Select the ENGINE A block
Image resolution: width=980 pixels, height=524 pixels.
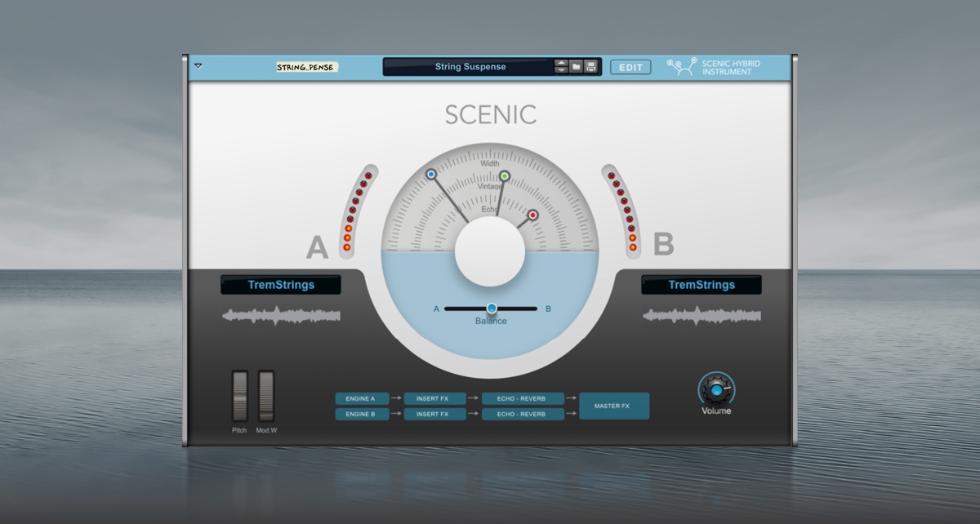(362, 399)
